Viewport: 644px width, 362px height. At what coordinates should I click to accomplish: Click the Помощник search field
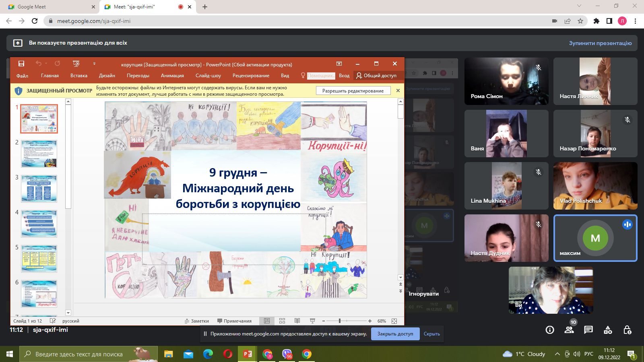click(321, 76)
